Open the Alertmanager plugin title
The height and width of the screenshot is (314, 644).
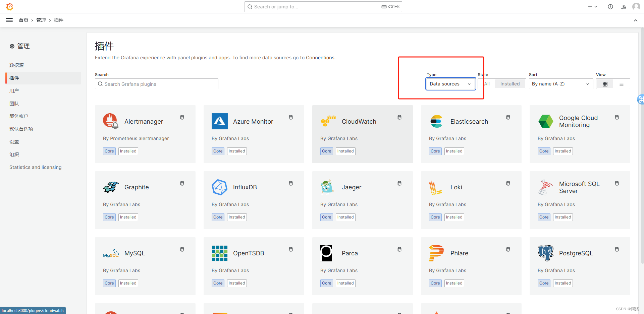pyautogui.click(x=144, y=122)
